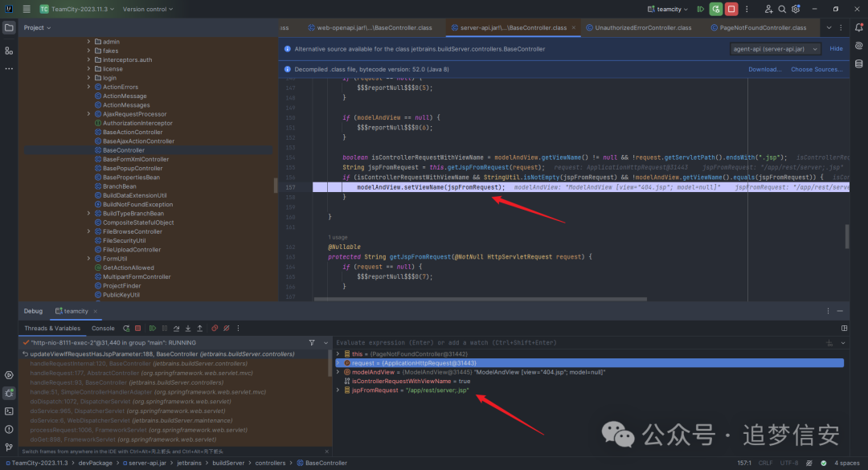Click Rerun teamcity icon in debug toolbar

click(126, 329)
